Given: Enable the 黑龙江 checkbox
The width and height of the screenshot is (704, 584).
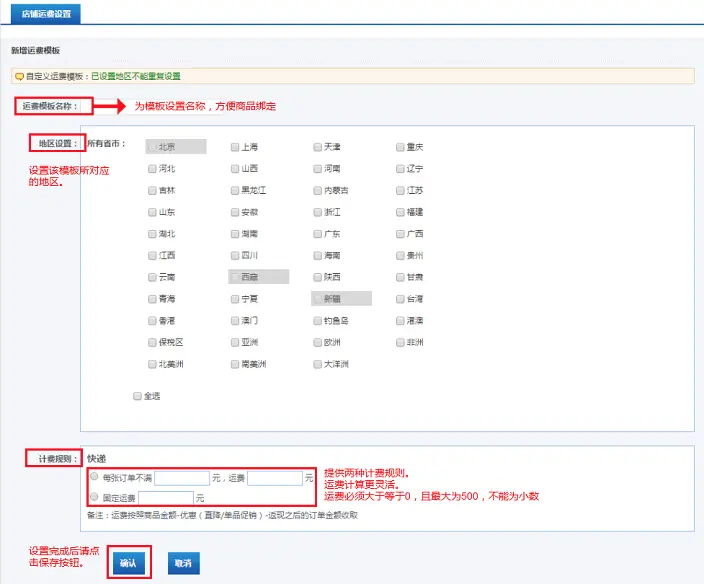Looking at the screenshot, I should (235, 190).
